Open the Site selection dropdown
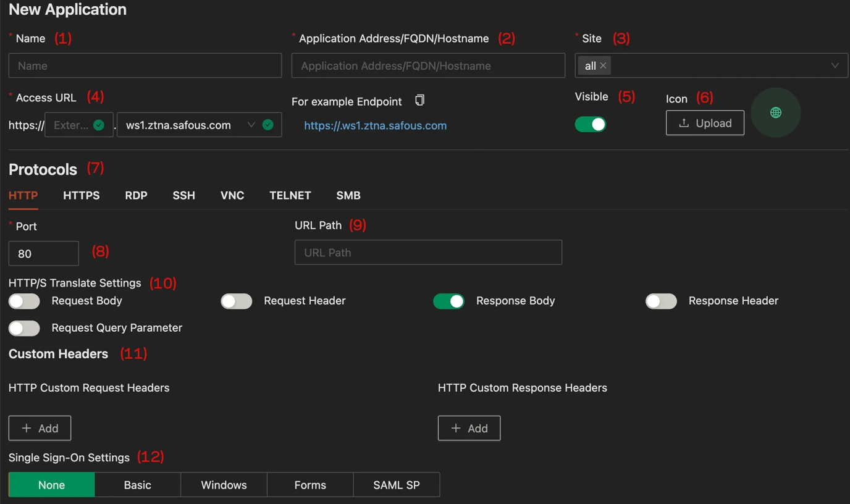This screenshot has width=850, height=504. pyautogui.click(x=835, y=65)
